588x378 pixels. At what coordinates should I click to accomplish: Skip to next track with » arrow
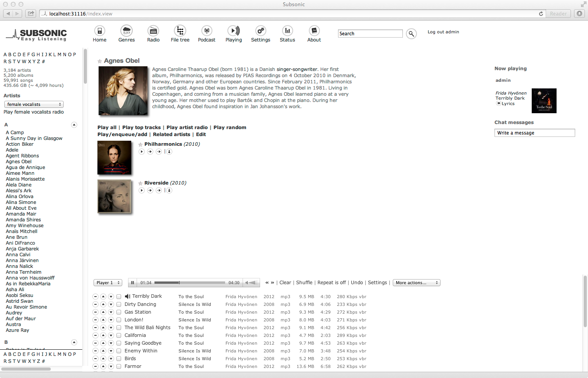coord(272,283)
